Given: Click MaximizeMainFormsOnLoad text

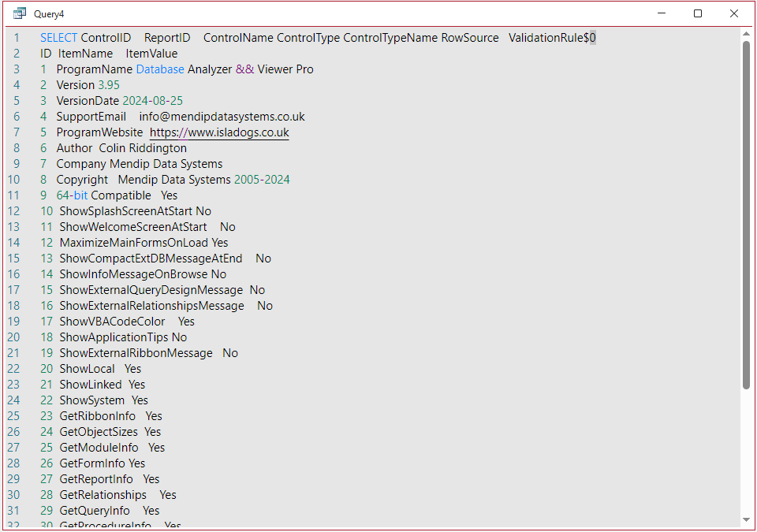Looking at the screenshot, I should [x=134, y=243].
